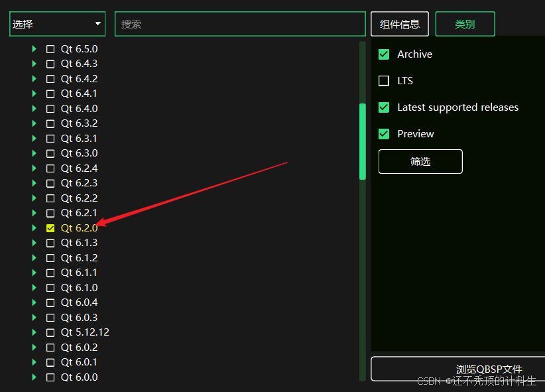This screenshot has width=545, height=392.
Task: Click the Latest supported releases label
Action: 457,107
